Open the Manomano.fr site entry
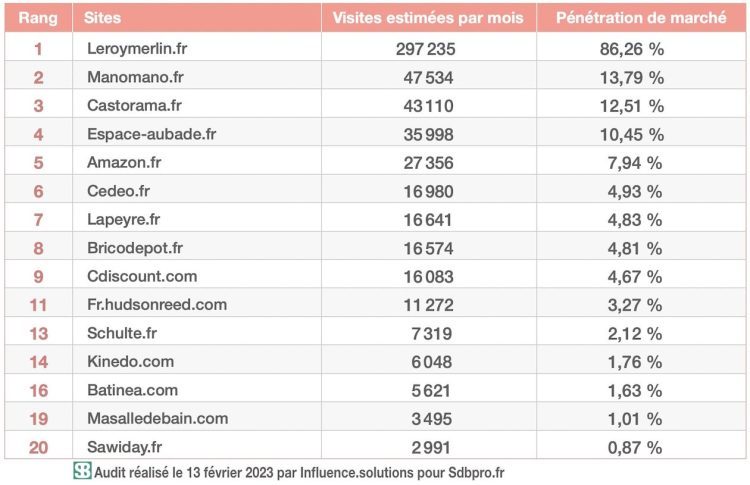The height and width of the screenshot is (485, 750). pos(135,76)
